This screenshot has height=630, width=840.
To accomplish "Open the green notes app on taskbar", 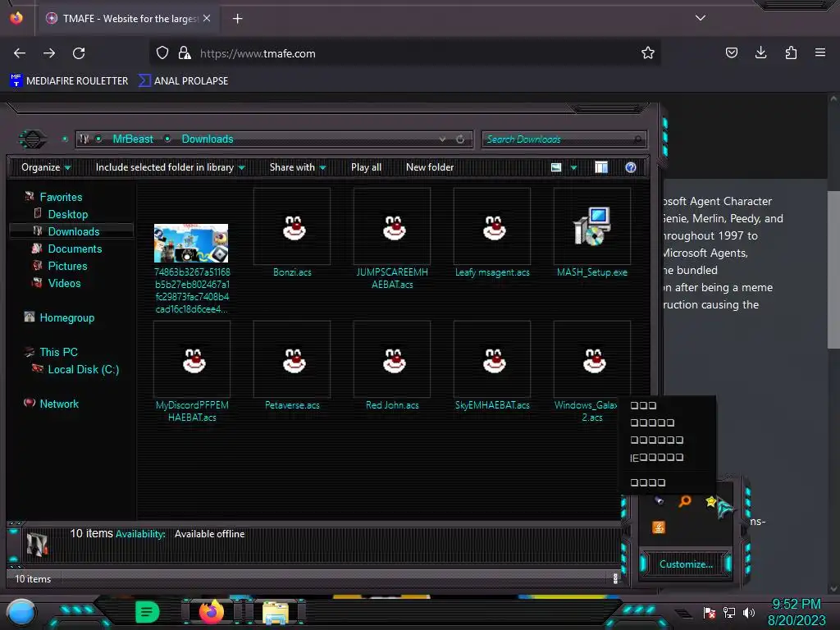I will pos(148,612).
